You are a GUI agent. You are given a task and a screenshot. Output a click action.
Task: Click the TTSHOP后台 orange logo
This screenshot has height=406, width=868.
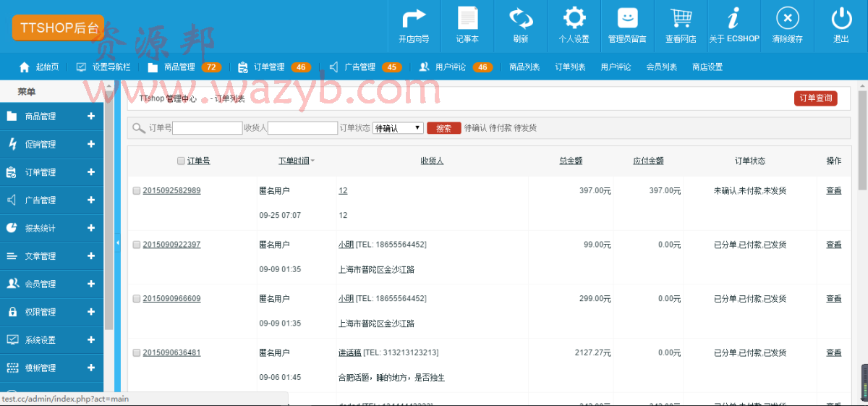click(x=58, y=28)
